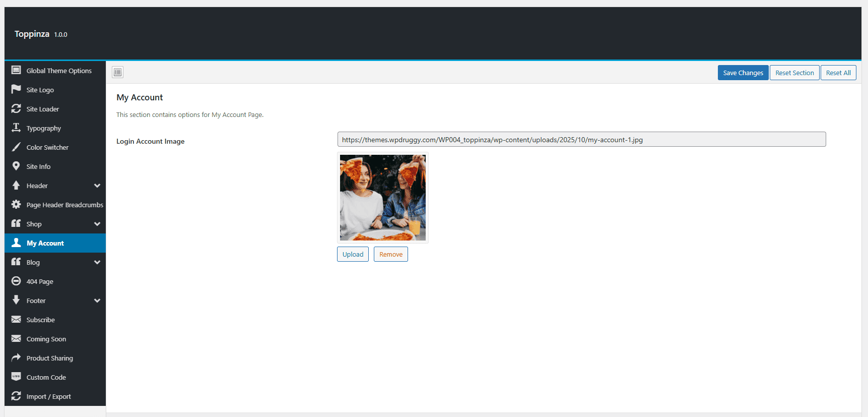Image resolution: width=868 pixels, height=417 pixels.
Task: Expand the Blog submenu chevron
Action: tap(97, 262)
